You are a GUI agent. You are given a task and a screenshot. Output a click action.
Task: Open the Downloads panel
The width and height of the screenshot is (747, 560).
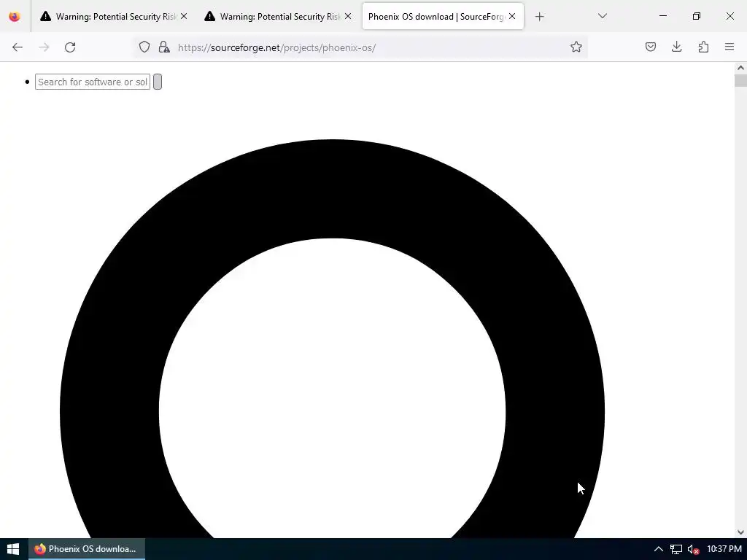(x=676, y=47)
